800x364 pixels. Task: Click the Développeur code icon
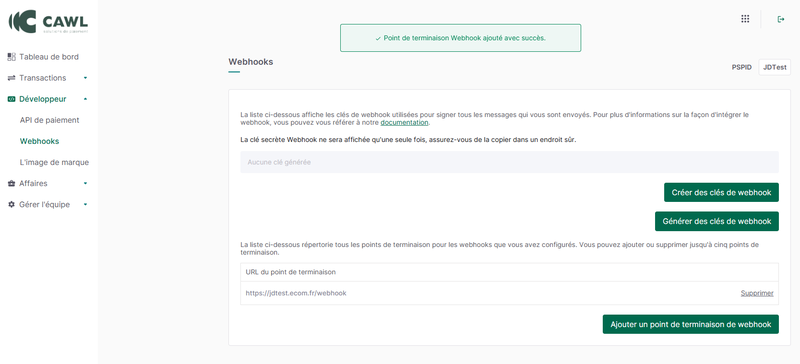point(11,99)
